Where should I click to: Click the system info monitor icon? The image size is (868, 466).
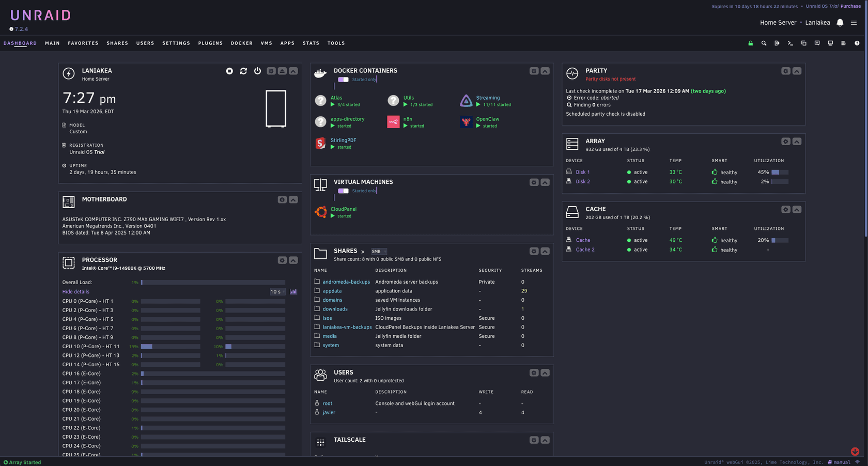[x=830, y=43]
